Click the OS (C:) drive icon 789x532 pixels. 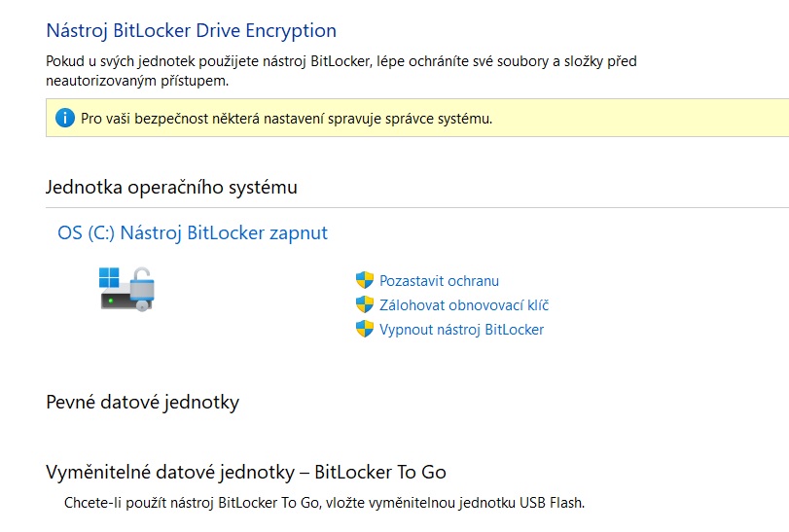[127, 289]
